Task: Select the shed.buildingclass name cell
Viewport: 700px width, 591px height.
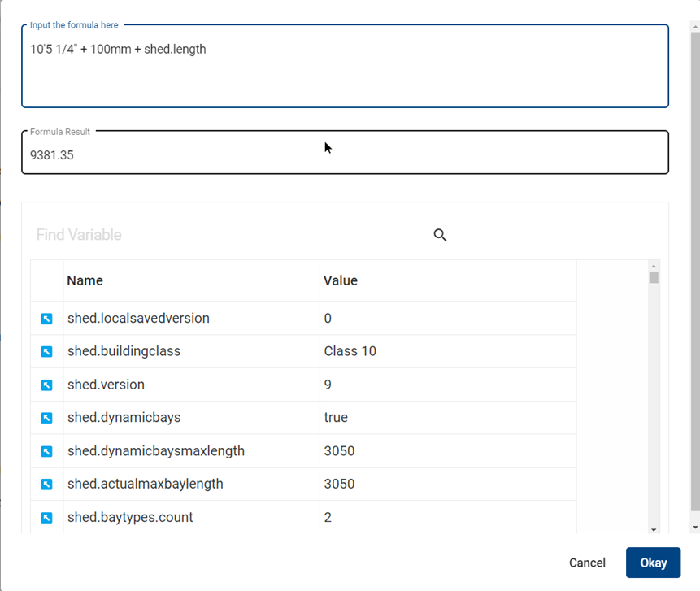Action: (x=192, y=351)
